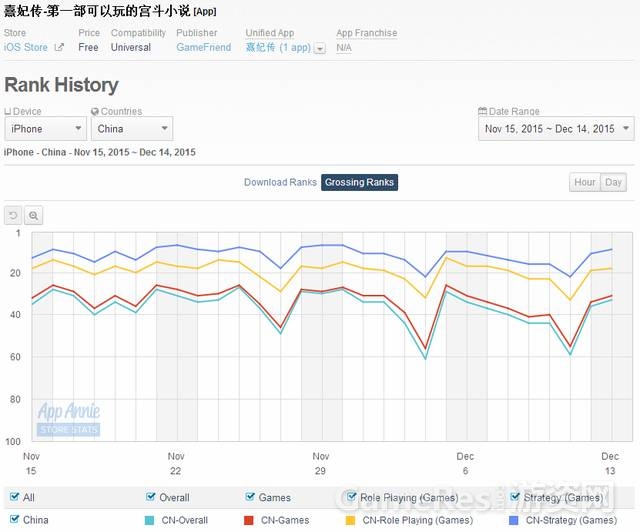The width and height of the screenshot is (640, 532).
Task: Click the magnifier zoom icon above chart
Action: pyautogui.click(x=33, y=215)
